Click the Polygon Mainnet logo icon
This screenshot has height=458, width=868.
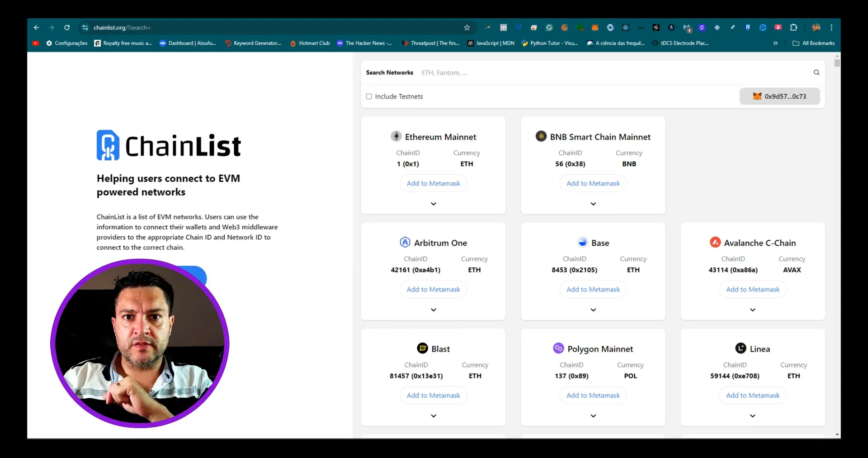(x=558, y=348)
